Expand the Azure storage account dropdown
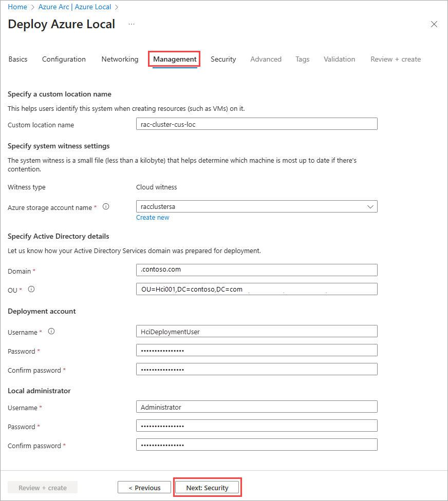448x501 pixels. 370,206
